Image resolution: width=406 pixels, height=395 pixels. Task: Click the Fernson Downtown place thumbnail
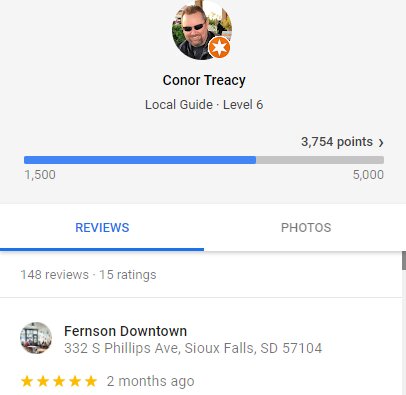tap(36, 338)
